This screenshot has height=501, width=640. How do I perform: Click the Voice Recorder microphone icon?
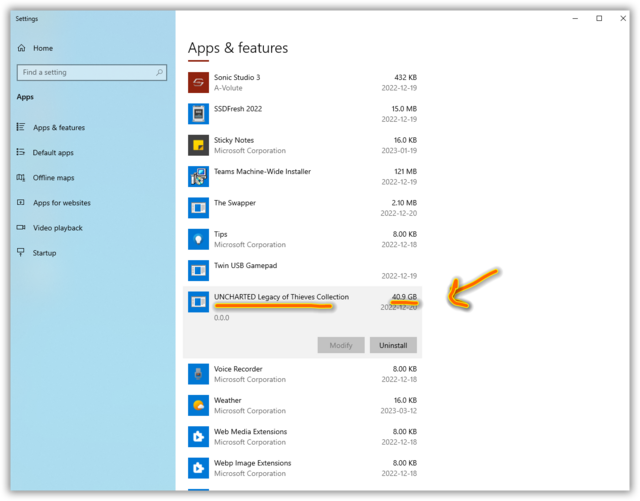click(x=198, y=374)
